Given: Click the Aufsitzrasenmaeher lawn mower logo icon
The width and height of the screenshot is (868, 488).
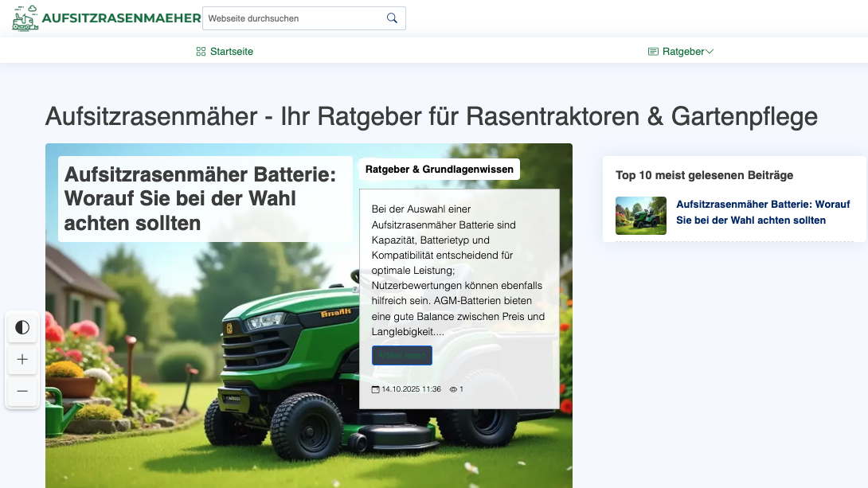Looking at the screenshot, I should [25, 18].
